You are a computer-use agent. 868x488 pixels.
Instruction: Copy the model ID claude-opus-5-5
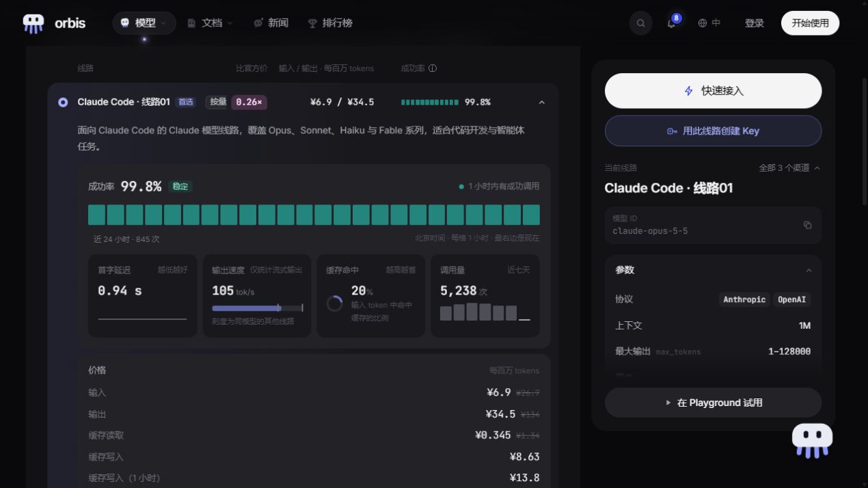(x=807, y=225)
